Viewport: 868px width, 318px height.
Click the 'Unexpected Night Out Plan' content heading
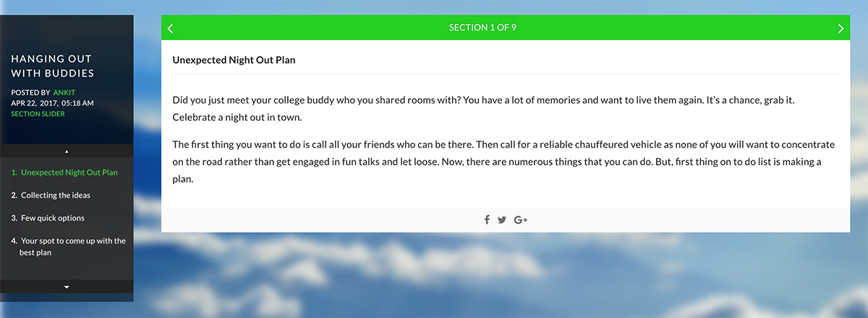click(x=234, y=60)
